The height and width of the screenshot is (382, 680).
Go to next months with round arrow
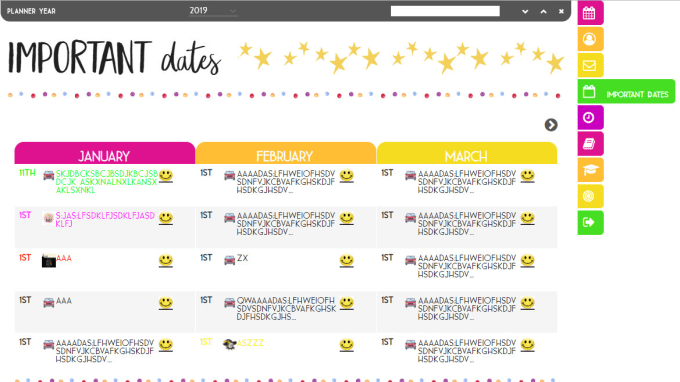(551, 125)
